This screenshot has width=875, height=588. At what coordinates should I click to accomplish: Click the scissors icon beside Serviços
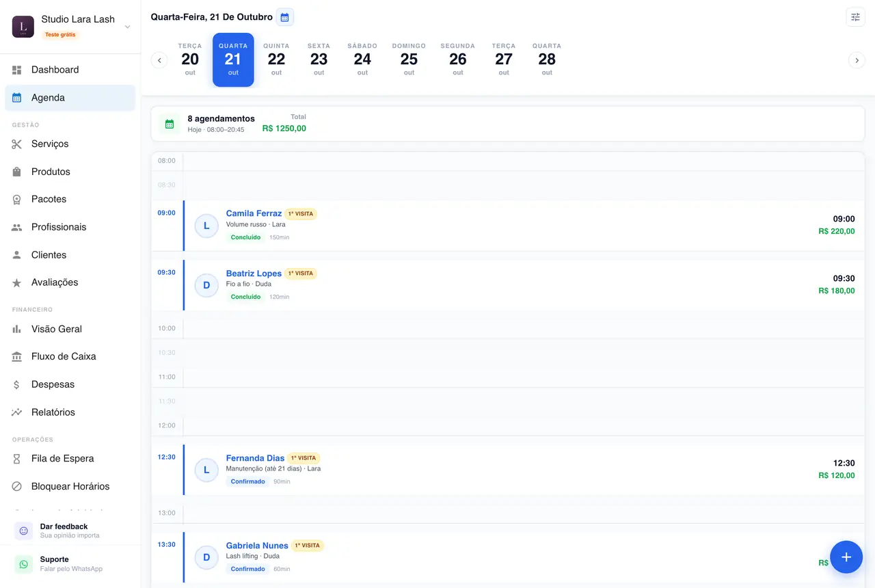click(17, 144)
